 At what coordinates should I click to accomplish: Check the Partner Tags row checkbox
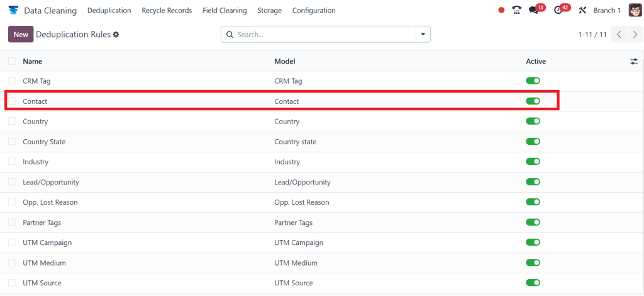pyautogui.click(x=12, y=222)
